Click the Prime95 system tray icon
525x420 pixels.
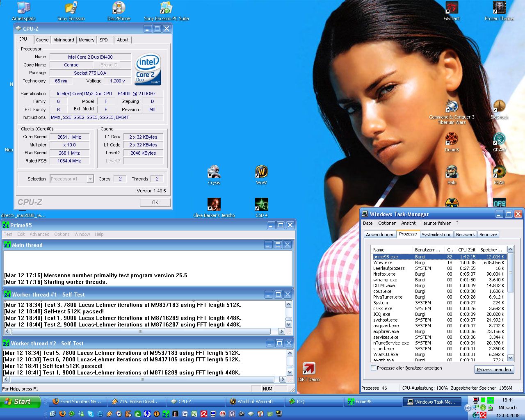[491, 400]
